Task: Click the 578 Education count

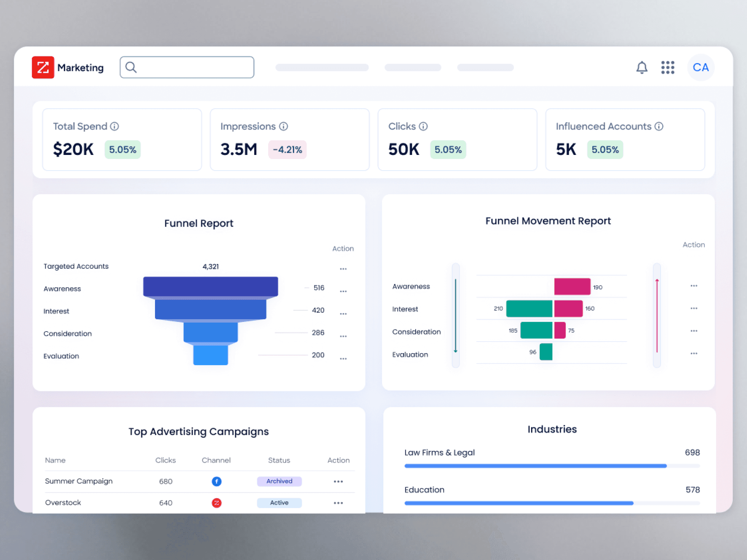Action: pos(693,490)
